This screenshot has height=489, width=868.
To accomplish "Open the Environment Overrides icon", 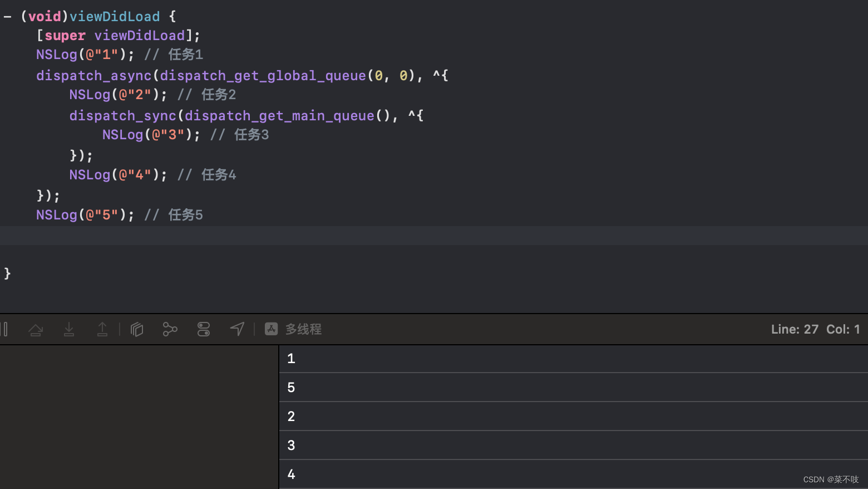I will coord(204,329).
